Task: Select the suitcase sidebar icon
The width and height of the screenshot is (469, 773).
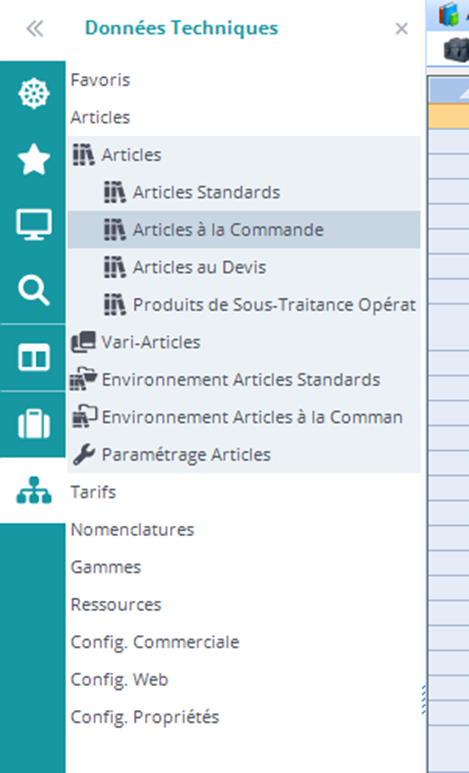Action: pos(34,423)
